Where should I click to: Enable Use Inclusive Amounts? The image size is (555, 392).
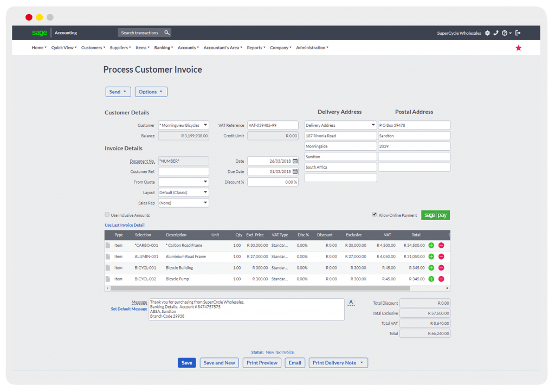[107, 214]
